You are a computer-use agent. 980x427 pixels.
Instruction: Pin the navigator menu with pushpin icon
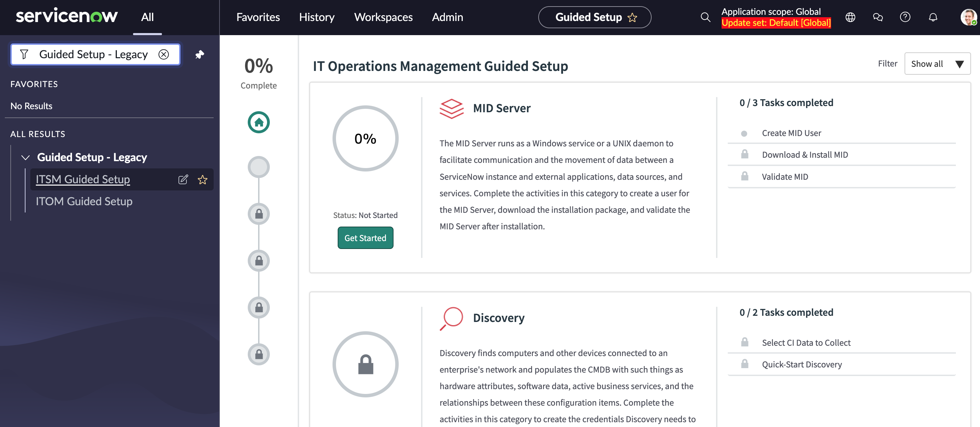[x=200, y=54]
